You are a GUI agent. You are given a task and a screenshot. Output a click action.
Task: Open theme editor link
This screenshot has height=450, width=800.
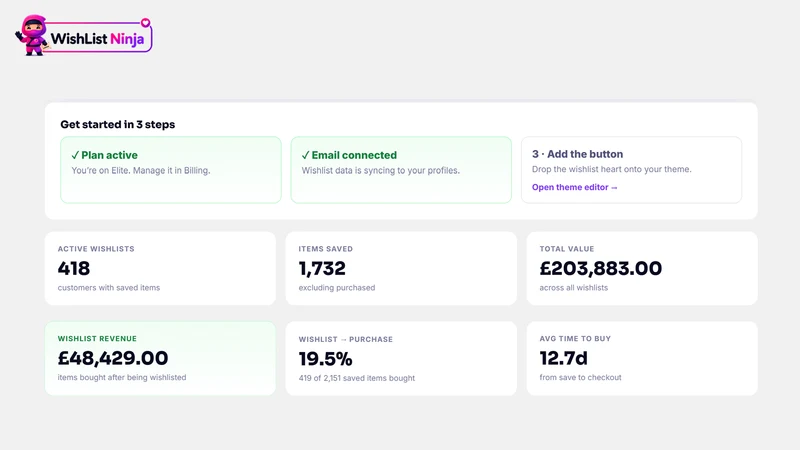(x=574, y=187)
